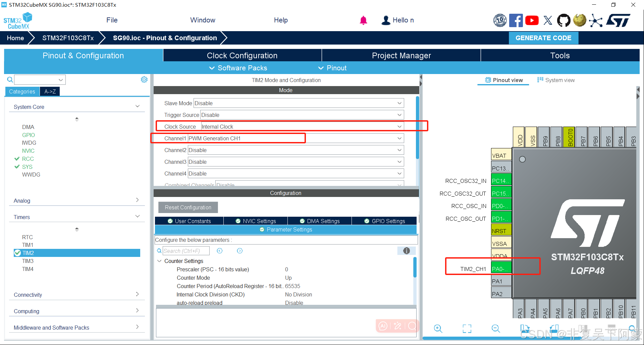This screenshot has height=345, width=644.
Task: Click the Hello n user account icon
Action: tap(386, 20)
